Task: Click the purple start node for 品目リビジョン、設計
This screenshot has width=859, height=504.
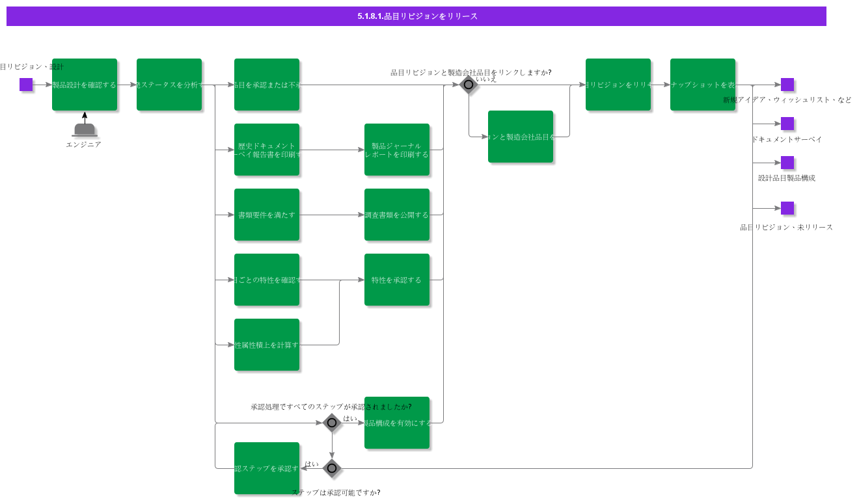Action: coord(26,85)
